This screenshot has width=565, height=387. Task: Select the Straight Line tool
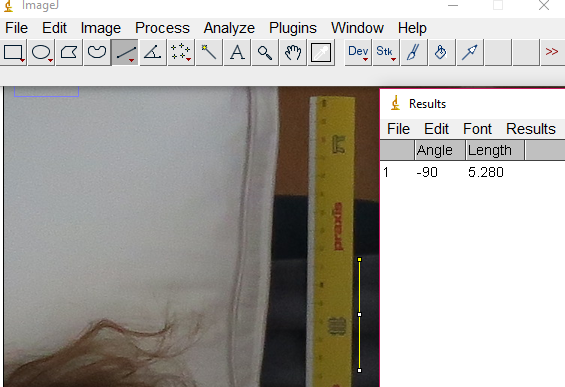pos(125,53)
